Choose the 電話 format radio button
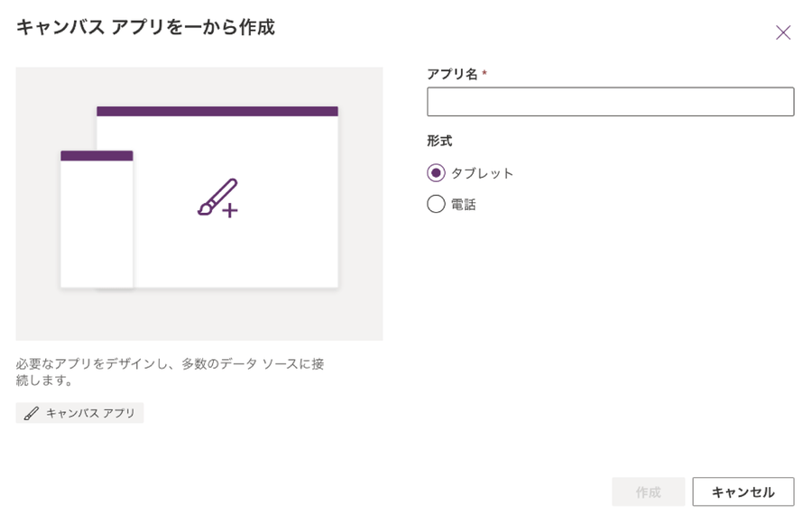Viewport: 812px width, 514px height. (x=437, y=204)
